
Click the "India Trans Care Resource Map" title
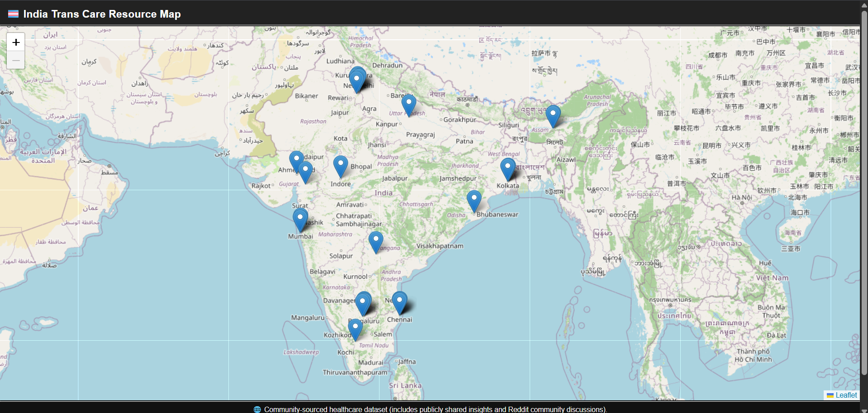pyautogui.click(x=102, y=14)
